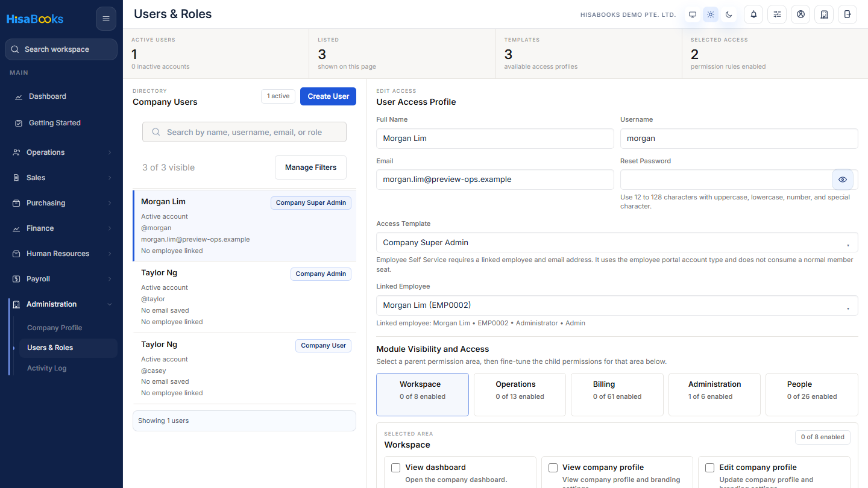Expand the Payroll menu chevron
The width and height of the screenshot is (868, 488).
click(110, 279)
